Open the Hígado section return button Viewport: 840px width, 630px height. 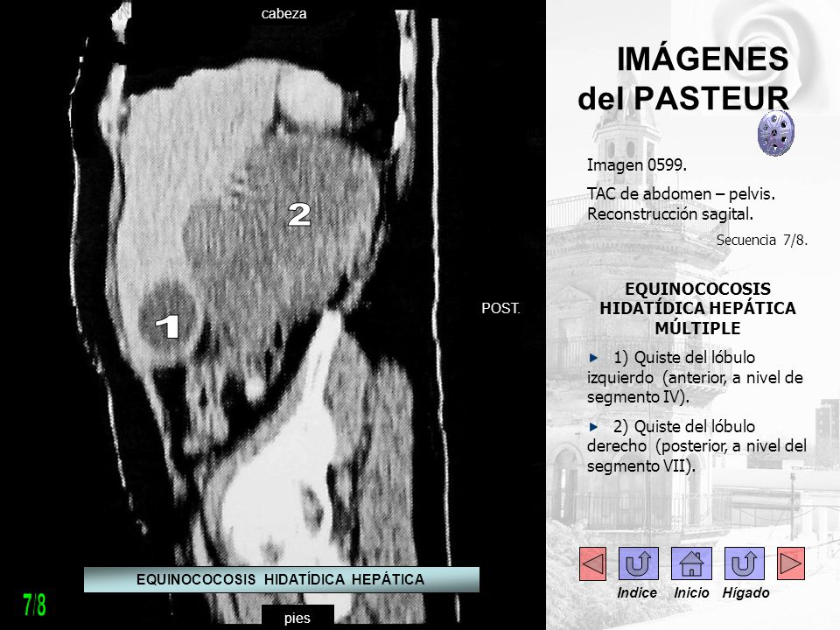coord(744,563)
